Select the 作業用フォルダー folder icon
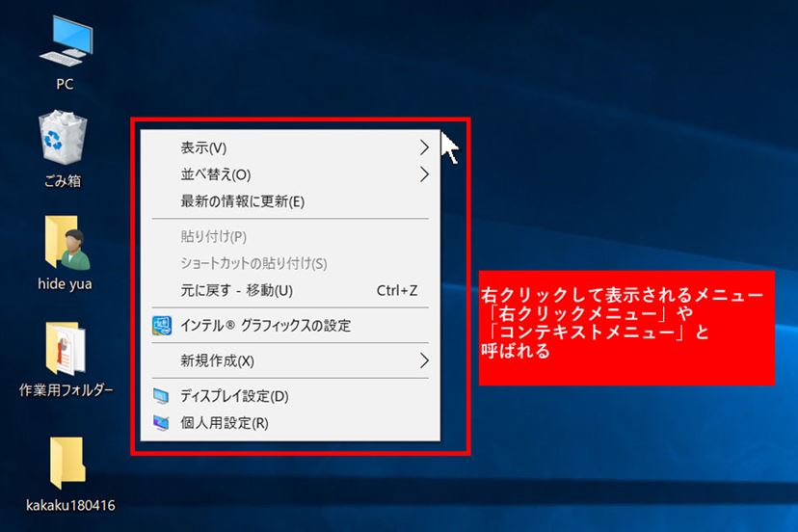Image resolution: width=798 pixels, height=532 pixels. click(66, 348)
